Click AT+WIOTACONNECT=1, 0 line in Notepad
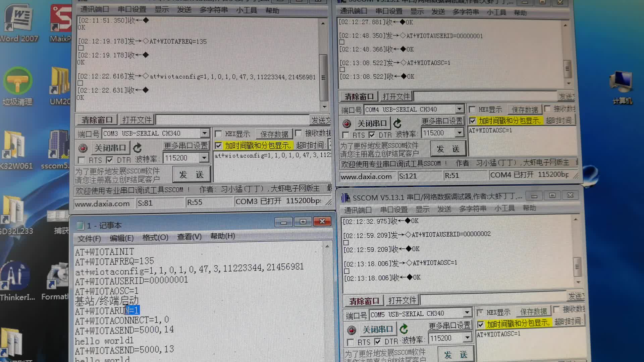 point(122,320)
